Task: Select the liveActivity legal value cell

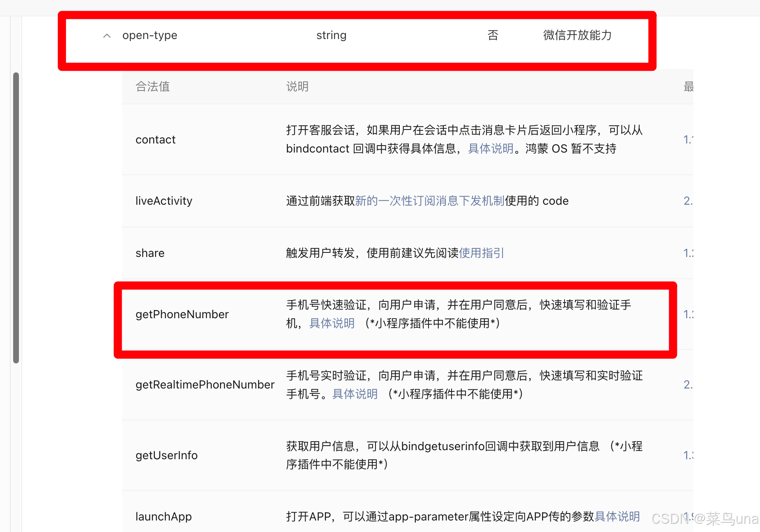Action: [x=164, y=201]
